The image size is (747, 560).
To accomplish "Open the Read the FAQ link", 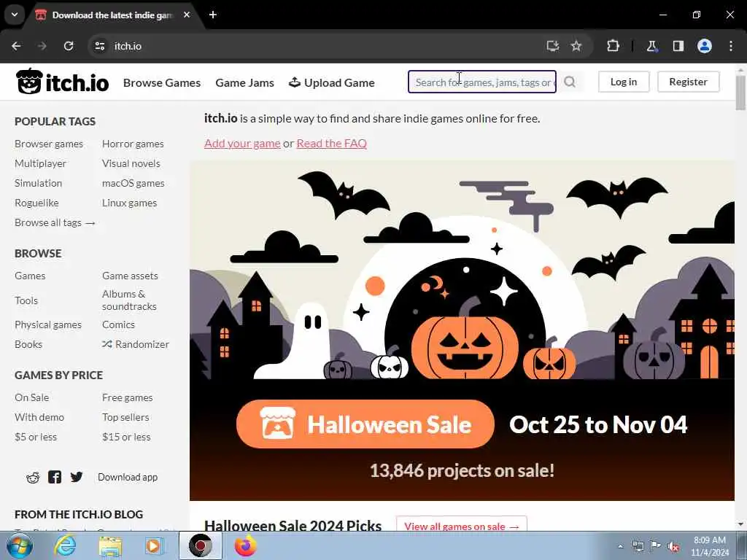I will click(x=332, y=143).
